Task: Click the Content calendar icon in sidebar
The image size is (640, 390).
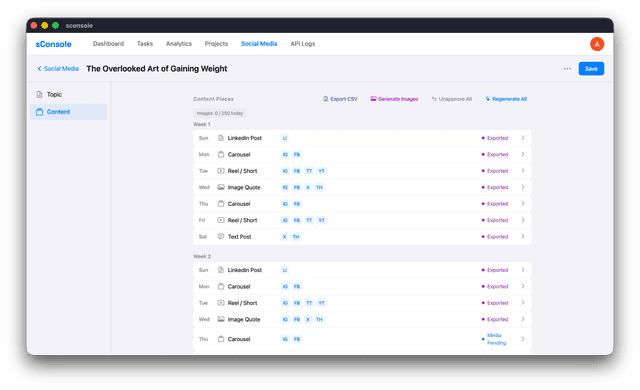Action: click(39, 112)
